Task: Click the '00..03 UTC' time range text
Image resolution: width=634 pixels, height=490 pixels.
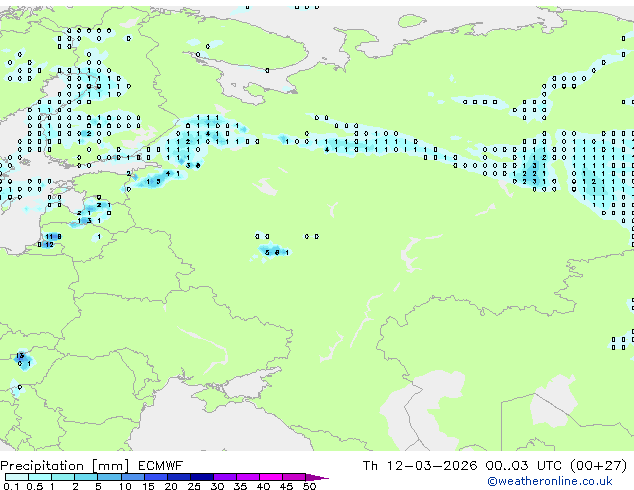Action: pos(524,466)
